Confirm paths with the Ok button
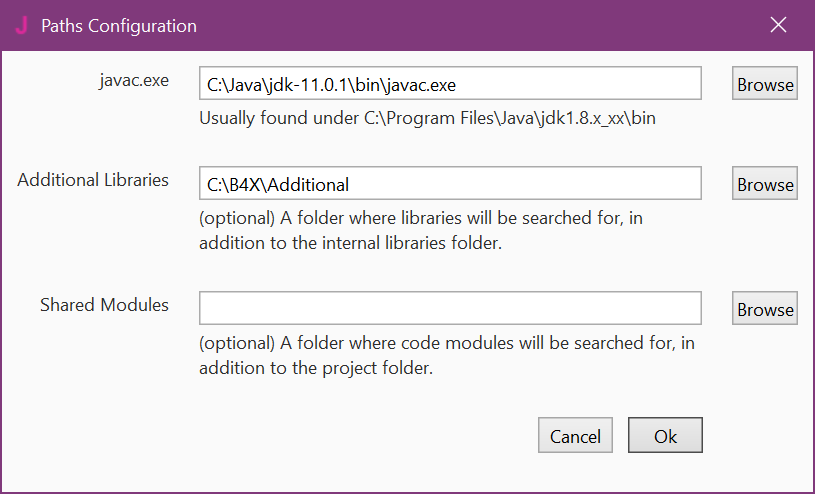 pyautogui.click(x=665, y=436)
